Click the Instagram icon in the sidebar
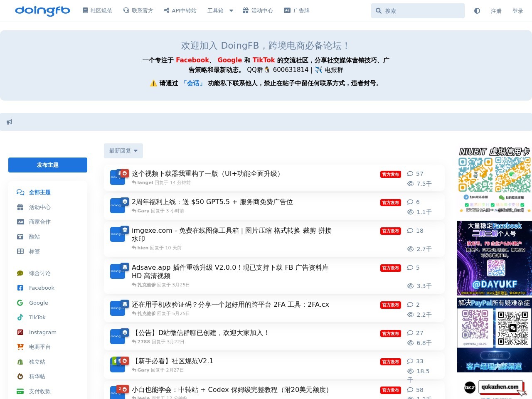The image size is (532, 399). (x=20, y=332)
